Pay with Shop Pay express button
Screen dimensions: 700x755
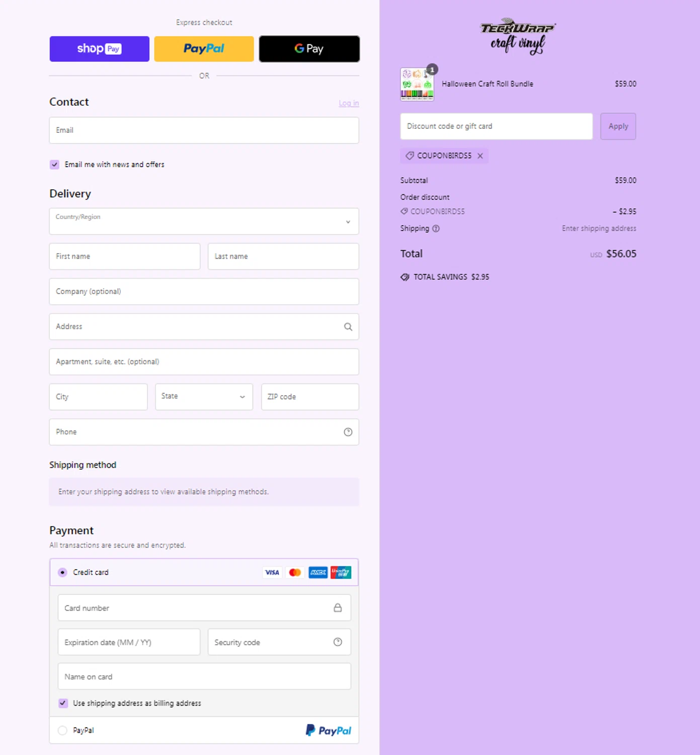[x=99, y=49]
